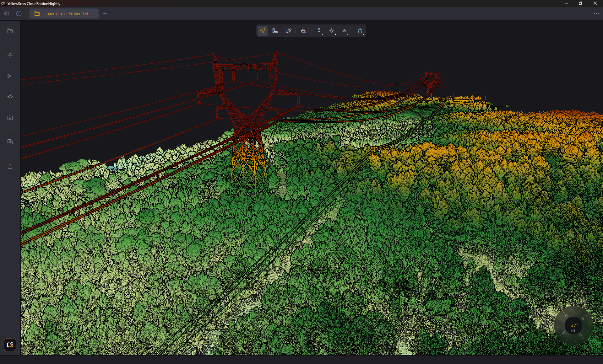Select the paint bucket classification tool
The image size is (603, 364).
click(303, 31)
